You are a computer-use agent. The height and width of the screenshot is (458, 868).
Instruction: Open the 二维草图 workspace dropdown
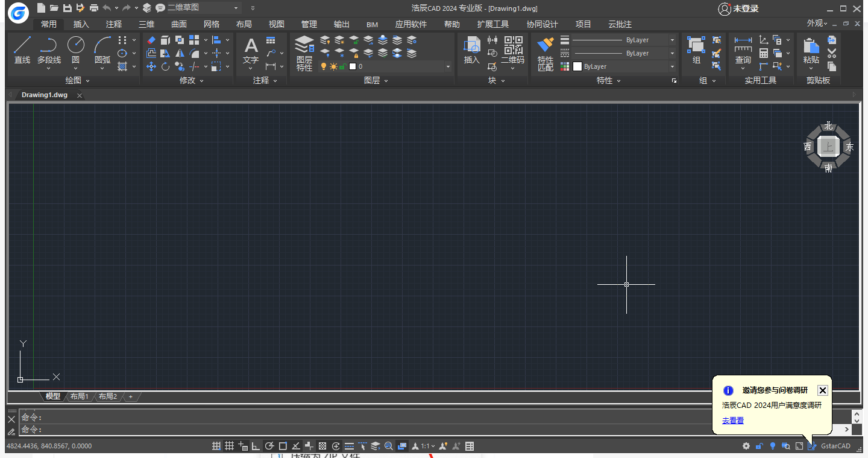coord(236,8)
